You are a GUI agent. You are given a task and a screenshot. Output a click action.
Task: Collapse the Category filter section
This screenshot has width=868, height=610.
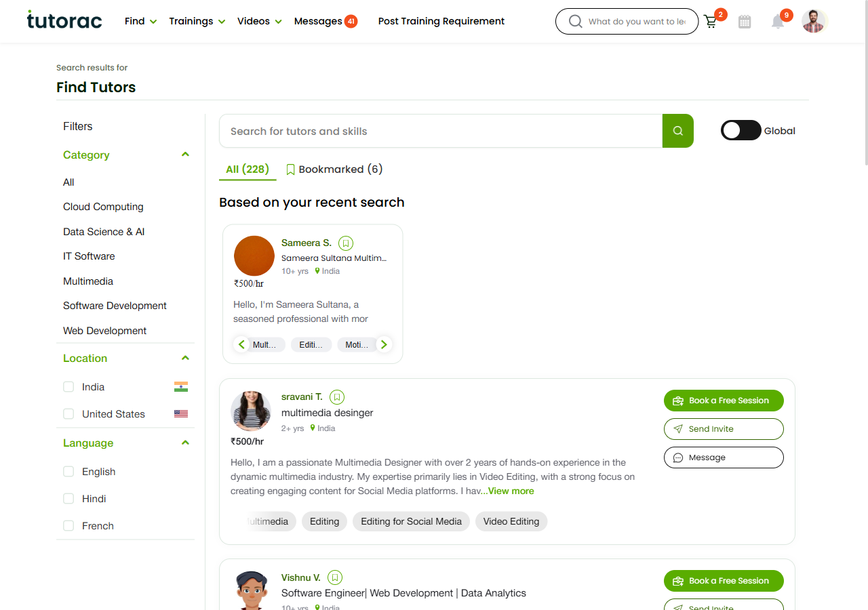(x=185, y=155)
